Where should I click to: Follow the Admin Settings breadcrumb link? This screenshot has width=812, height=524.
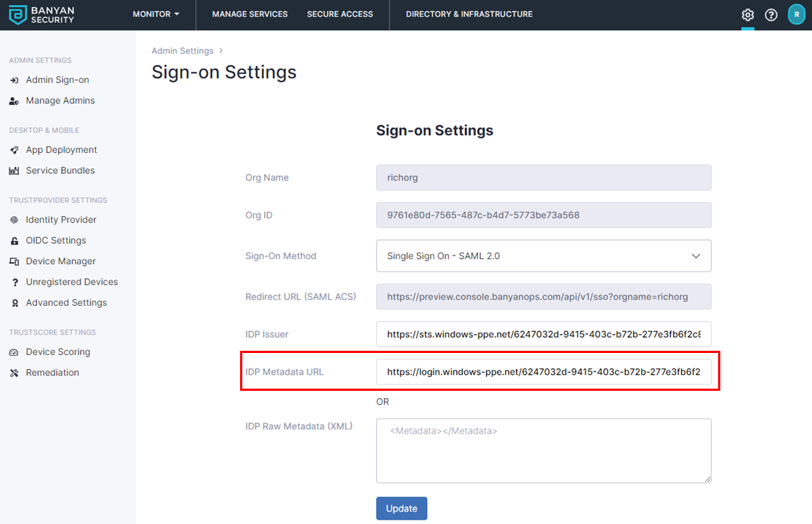[182, 51]
